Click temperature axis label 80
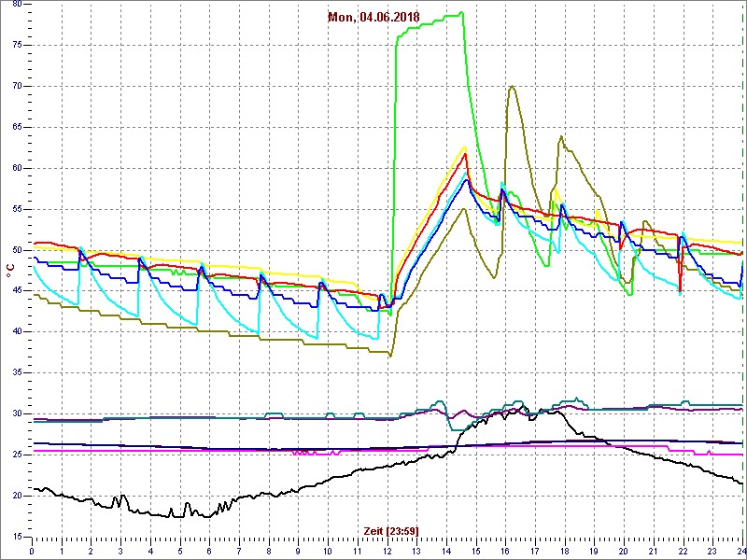 tap(17, 4)
